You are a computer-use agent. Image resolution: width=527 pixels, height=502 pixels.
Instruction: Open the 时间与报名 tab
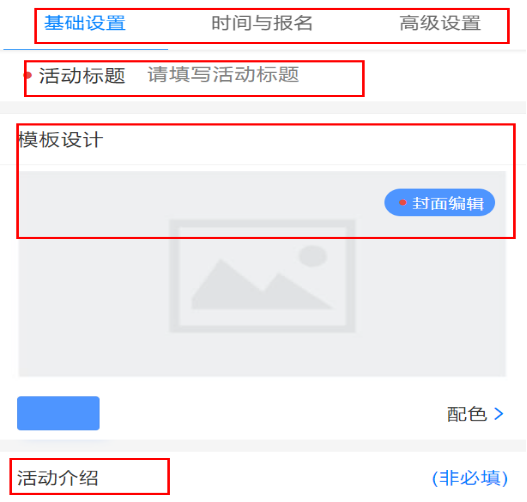[262, 23]
